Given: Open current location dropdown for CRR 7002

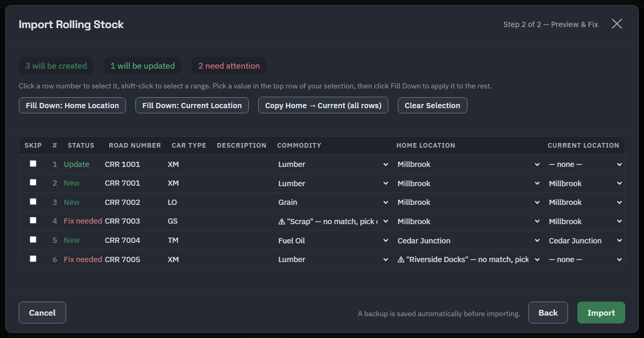Looking at the screenshot, I should [585, 202].
